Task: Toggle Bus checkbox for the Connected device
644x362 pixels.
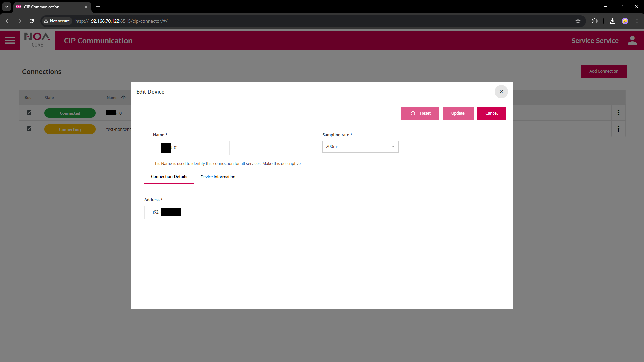Action: pyautogui.click(x=29, y=113)
